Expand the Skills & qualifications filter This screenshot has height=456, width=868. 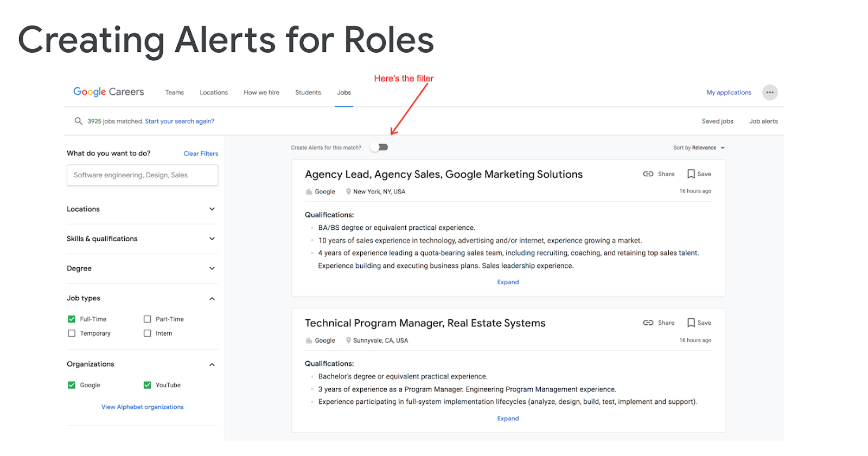(x=212, y=239)
